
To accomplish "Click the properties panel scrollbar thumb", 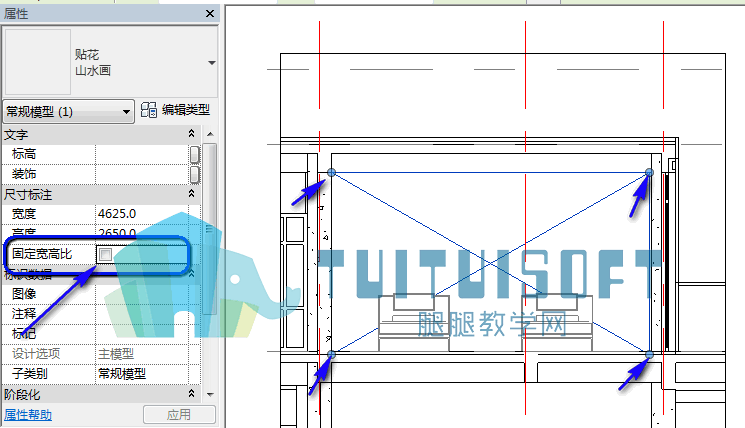I will 210,228.
